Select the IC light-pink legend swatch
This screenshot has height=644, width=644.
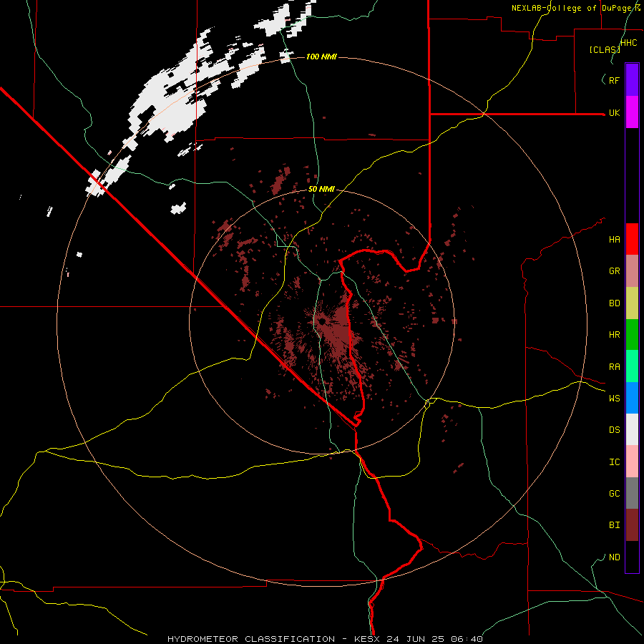point(632,462)
